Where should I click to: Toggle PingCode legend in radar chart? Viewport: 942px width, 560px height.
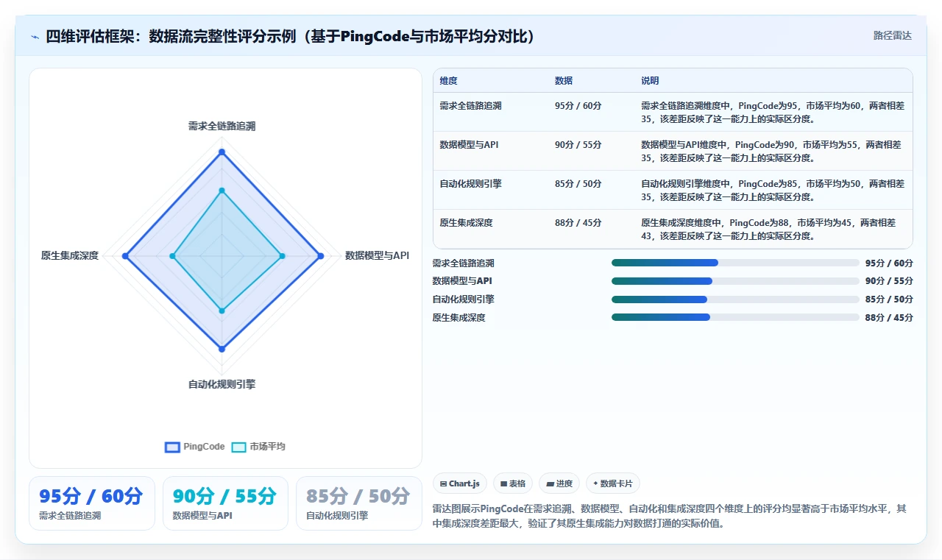tap(195, 447)
